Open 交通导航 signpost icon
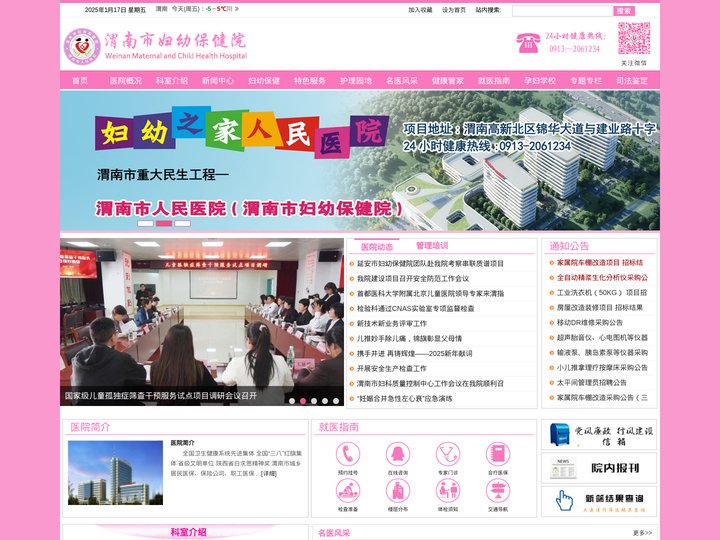Image resolution: width=720 pixels, height=540 pixels. (498, 490)
